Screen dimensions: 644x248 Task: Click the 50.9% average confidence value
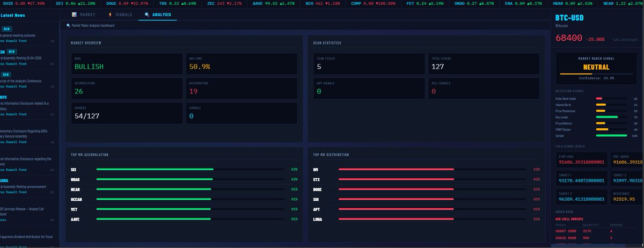200,67
